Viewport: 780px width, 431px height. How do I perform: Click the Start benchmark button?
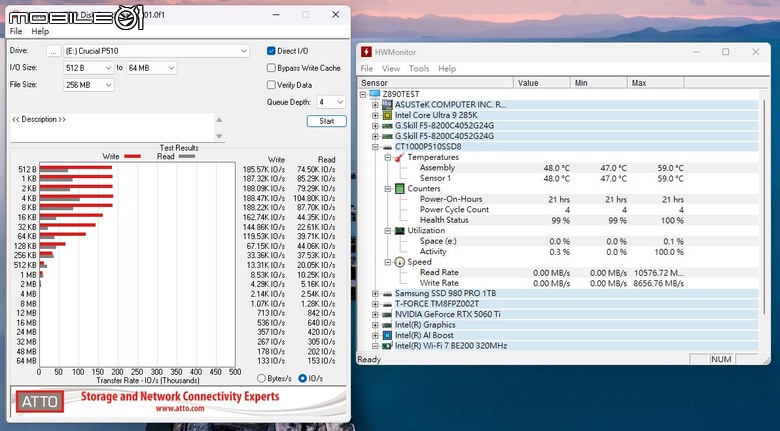pos(326,121)
